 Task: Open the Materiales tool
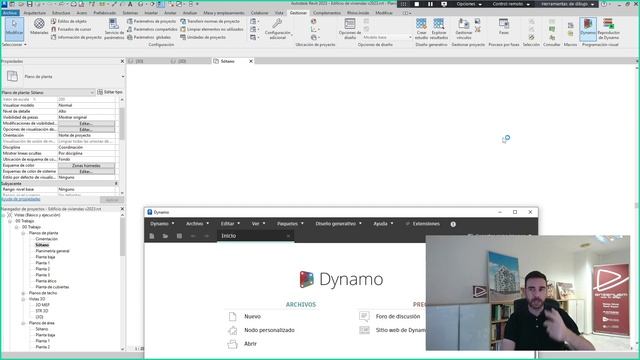pos(39,27)
